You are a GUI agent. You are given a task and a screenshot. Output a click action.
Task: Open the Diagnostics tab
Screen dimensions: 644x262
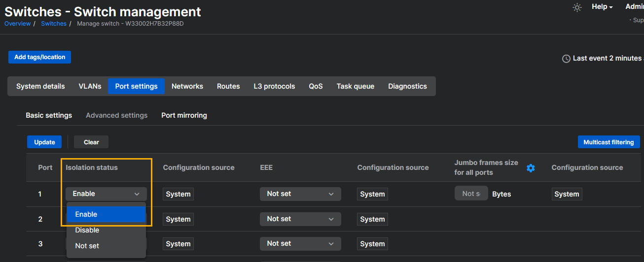[x=407, y=86]
